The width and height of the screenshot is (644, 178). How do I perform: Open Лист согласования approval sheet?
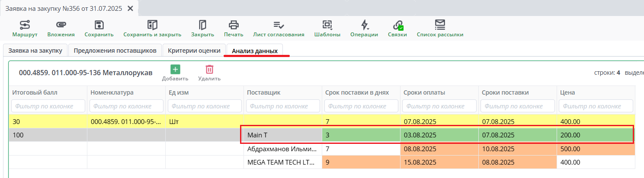click(x=279, y=25)
